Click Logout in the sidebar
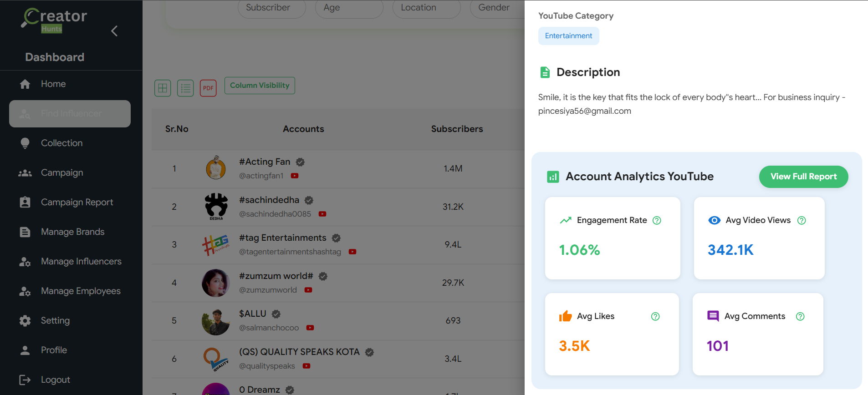868x395 pixels. point(55,380)
